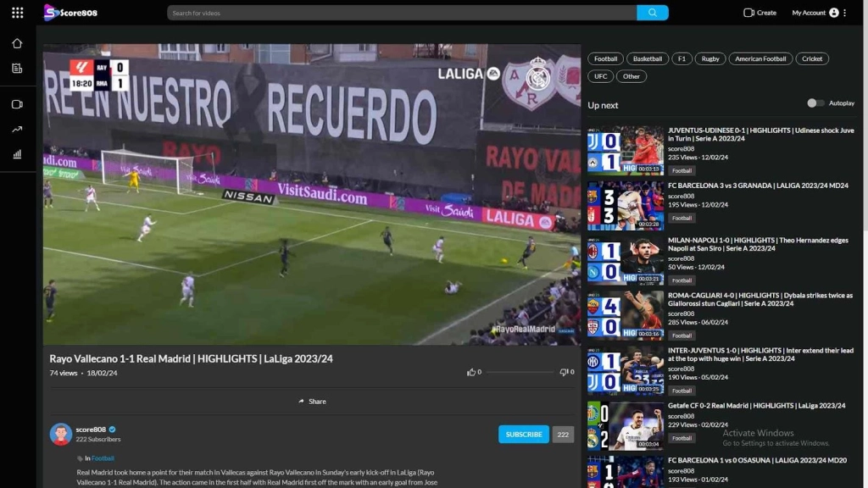Click the 74 views count text
Viewport: 868px width, 488px height.
click(x=63, y=373)
